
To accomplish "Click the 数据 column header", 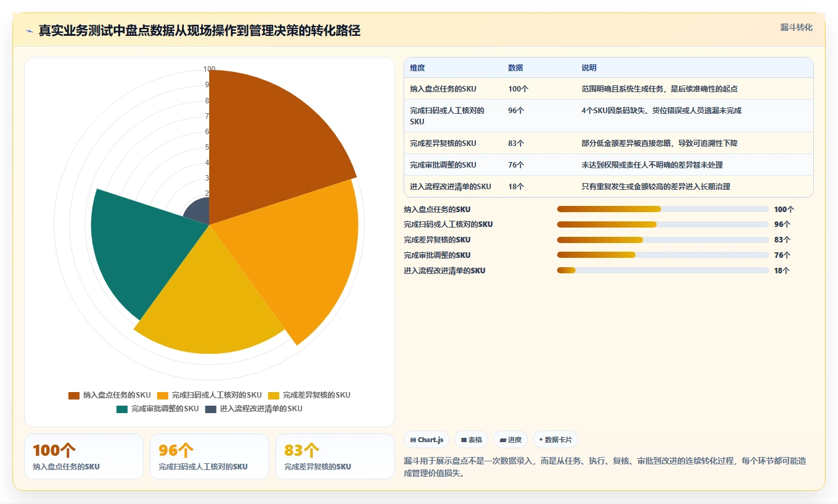I will tap(516, 68).
